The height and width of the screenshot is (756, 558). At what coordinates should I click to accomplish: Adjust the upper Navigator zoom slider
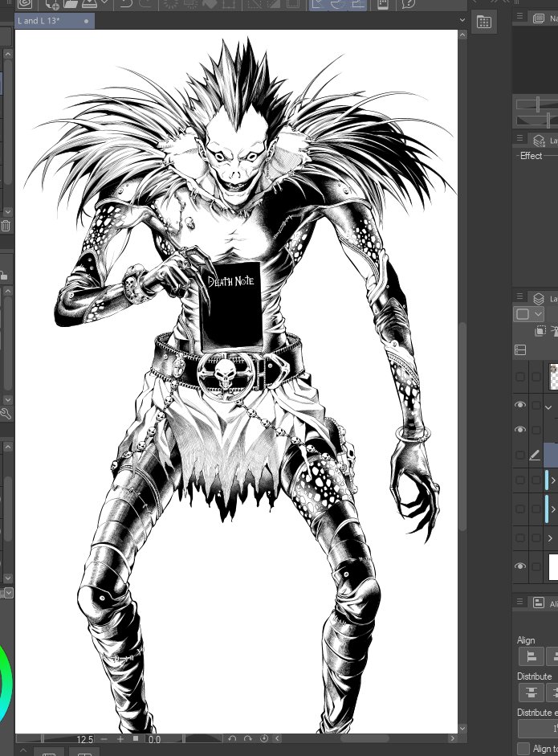pos(537,104)
